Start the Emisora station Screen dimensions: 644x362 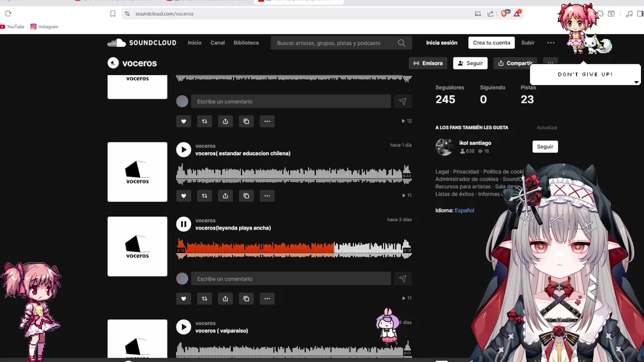428,63
